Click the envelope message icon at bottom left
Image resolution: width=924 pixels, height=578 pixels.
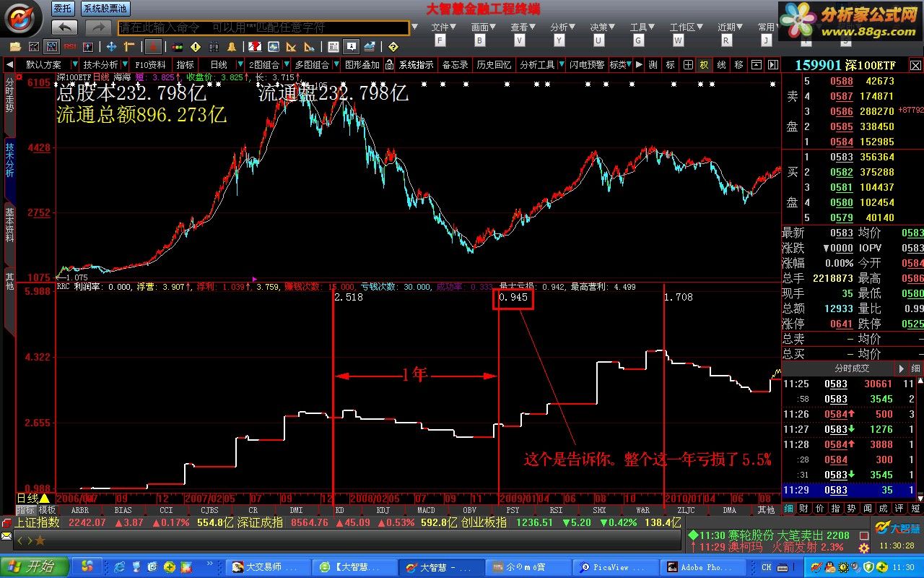tap(6, 536)
